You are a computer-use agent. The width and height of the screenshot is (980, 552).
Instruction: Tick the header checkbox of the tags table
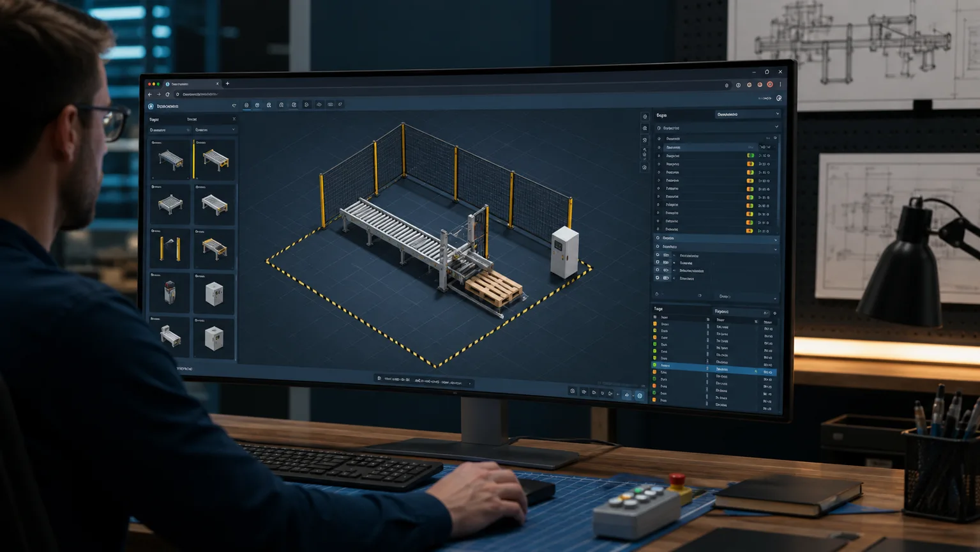[x=655, y=317]
